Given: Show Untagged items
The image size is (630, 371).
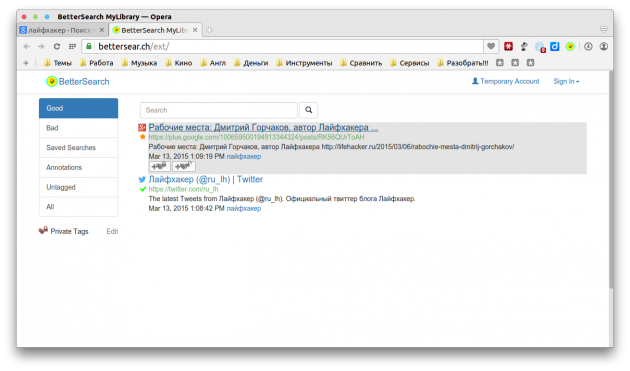Looking at the screenshot, I should pyautogui.click(x=78, y=187).
